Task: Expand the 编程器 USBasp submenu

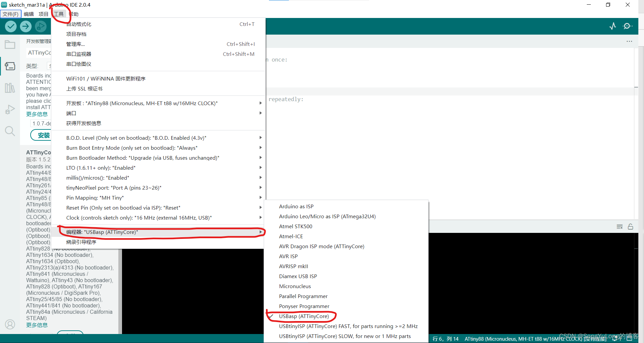Action: [158, 232]
